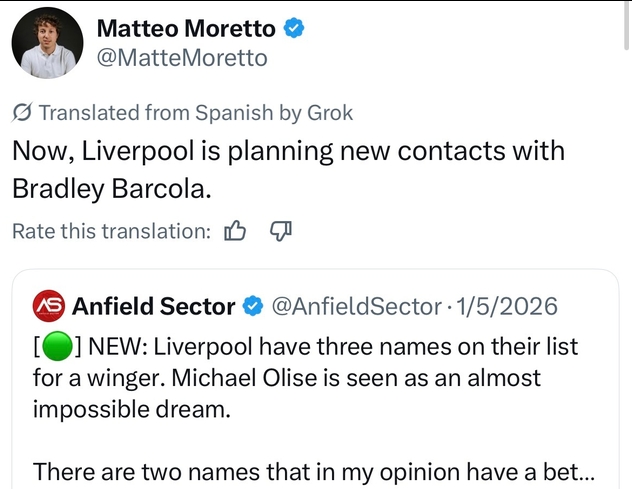Open the @AnfieldSector handle
This screenshot has height=489, width=632.
click(x=356, y=306)
